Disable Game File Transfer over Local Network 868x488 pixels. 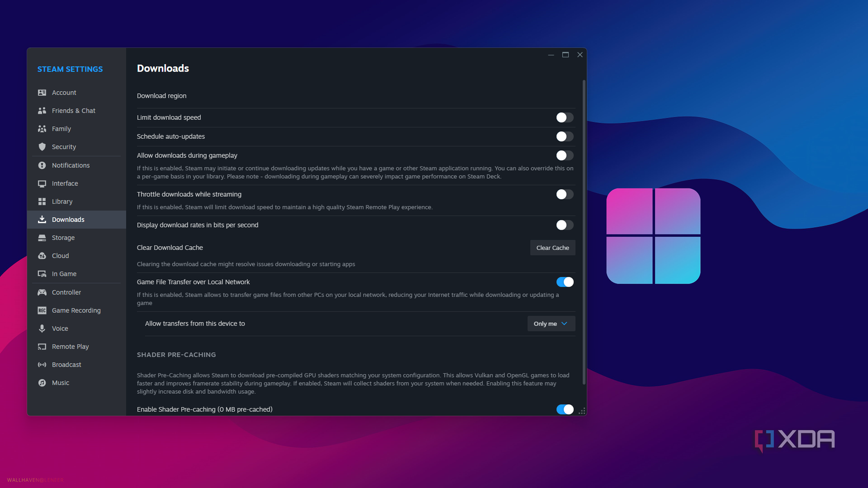tap(565, 282)
